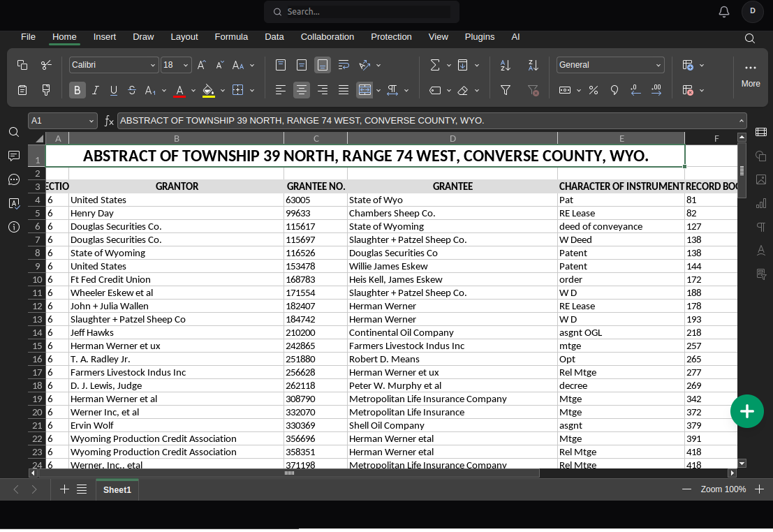Insert a sum with the Sigma icon
Screen dimensions: 773x532
(435, 65)
